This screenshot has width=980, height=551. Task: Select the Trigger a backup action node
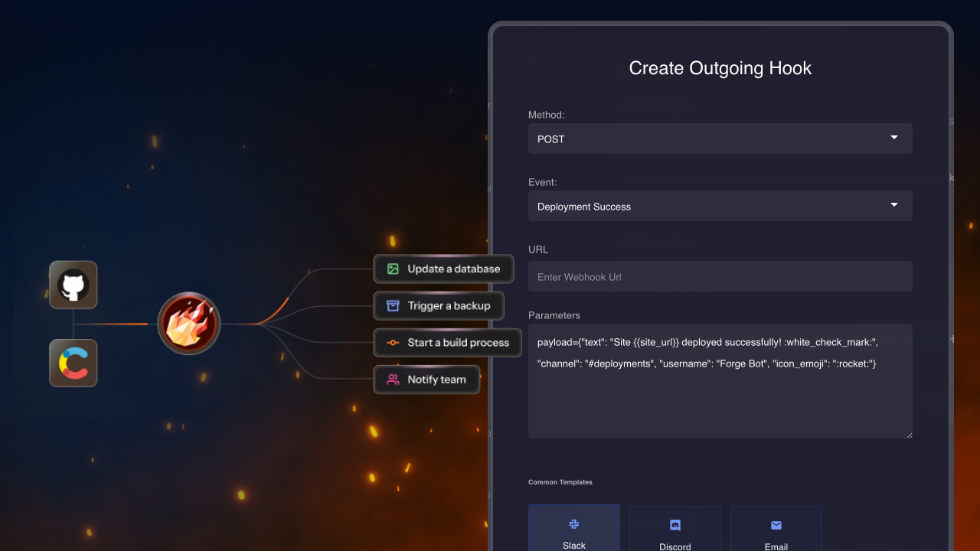(439, 305)
